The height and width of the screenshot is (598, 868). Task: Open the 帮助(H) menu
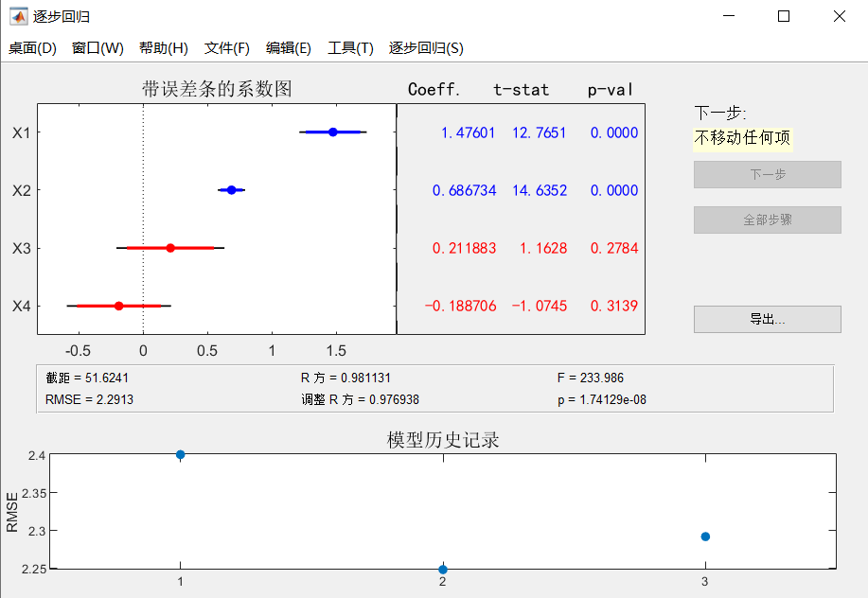pos(163,48)
